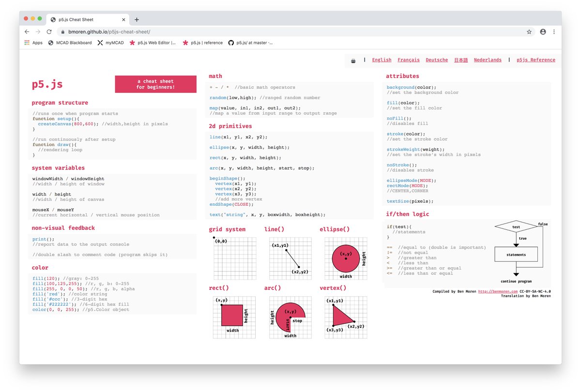Click the grid system diagram

tap(235, 258)
